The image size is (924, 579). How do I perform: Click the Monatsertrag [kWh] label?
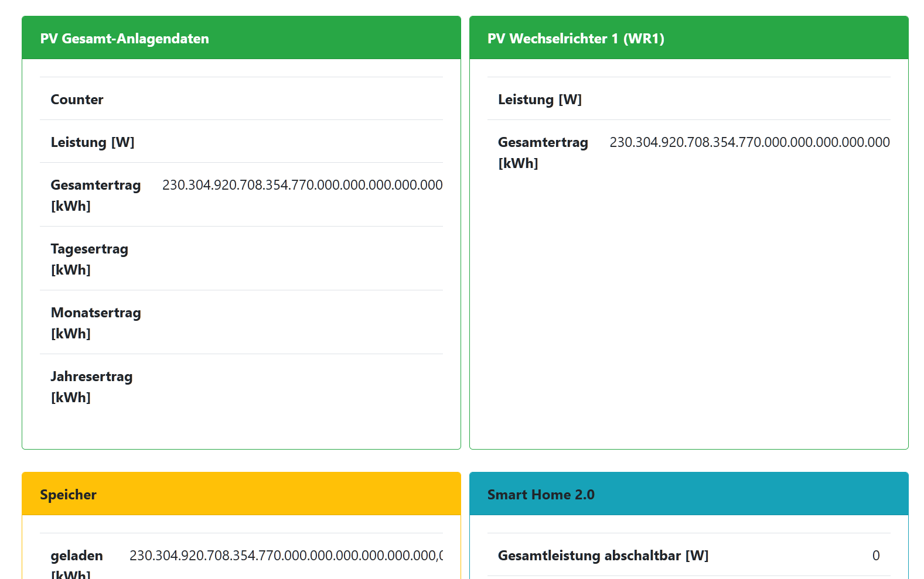[x=96, y=323]
